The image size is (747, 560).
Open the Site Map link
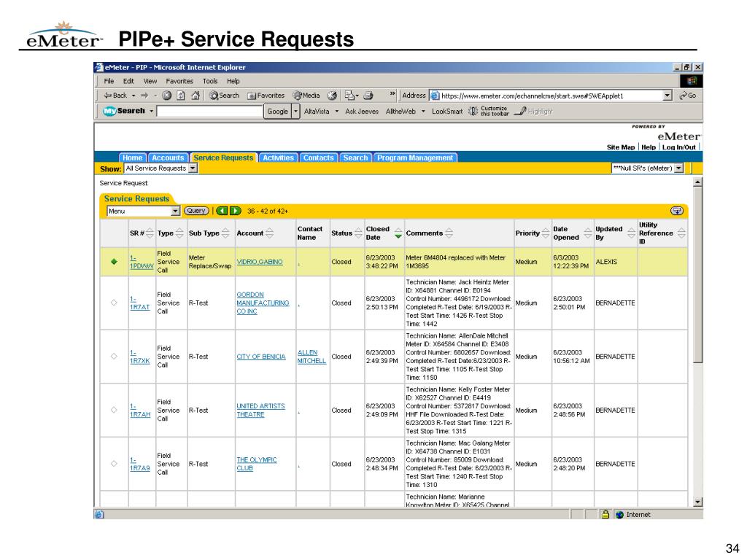pyautogui.click(x=620, y=147)
